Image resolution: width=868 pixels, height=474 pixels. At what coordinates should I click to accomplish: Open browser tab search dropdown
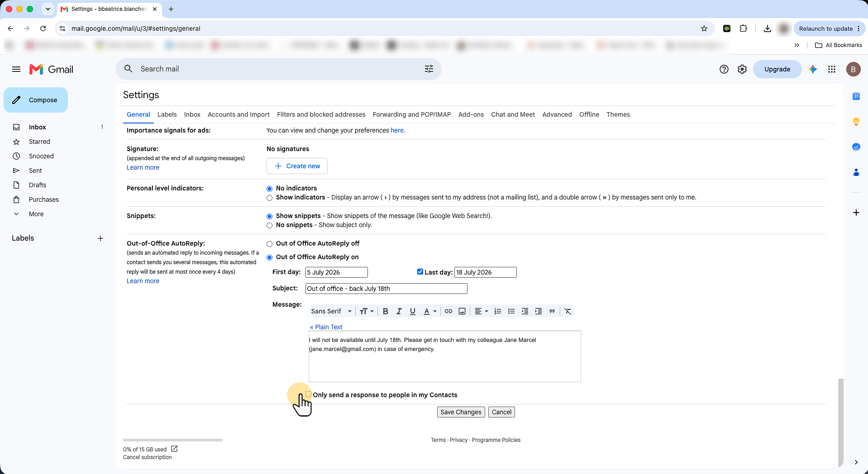[48, 9]
